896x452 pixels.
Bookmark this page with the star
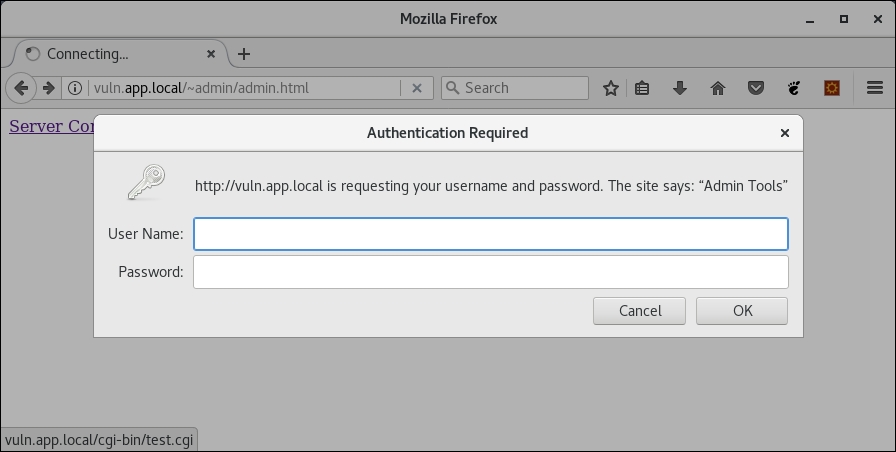611,88
